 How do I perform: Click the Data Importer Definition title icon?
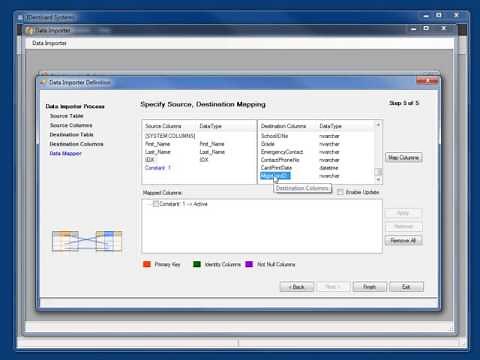pyautogui.click(x=43, y=82)
